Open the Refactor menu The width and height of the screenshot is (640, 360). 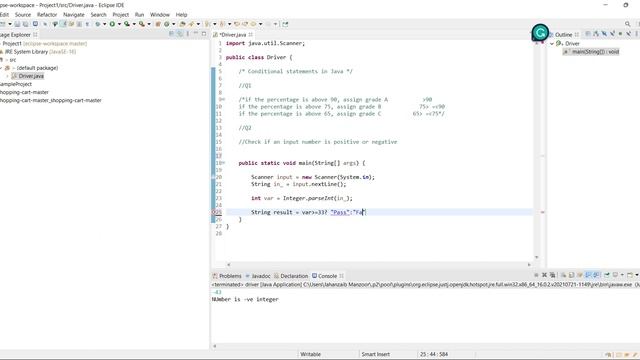(x=47, y=14)
